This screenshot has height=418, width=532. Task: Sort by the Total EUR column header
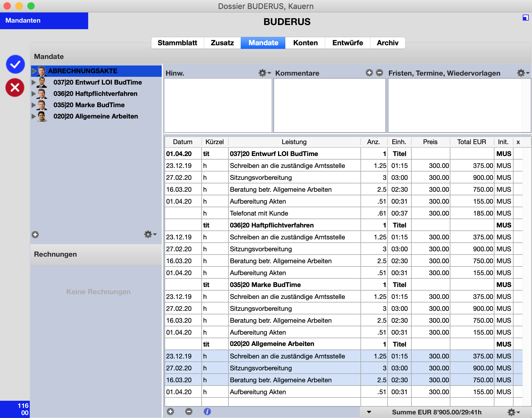472,142
